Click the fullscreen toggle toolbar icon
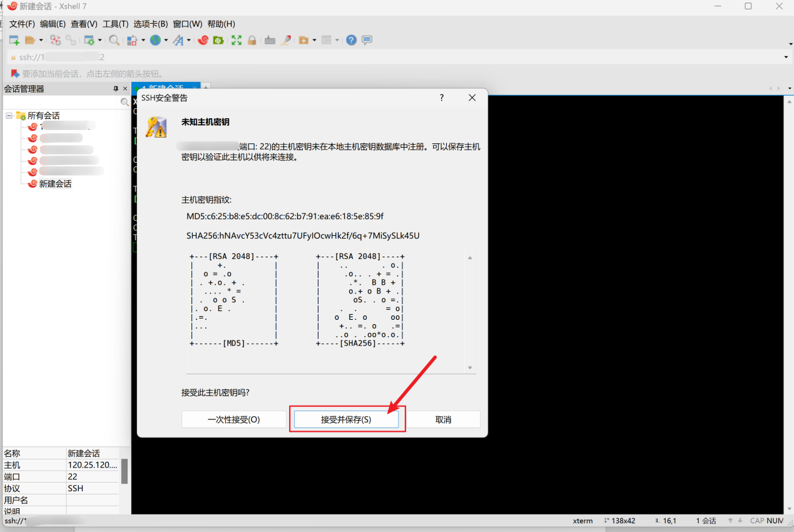 click(236, 40)
